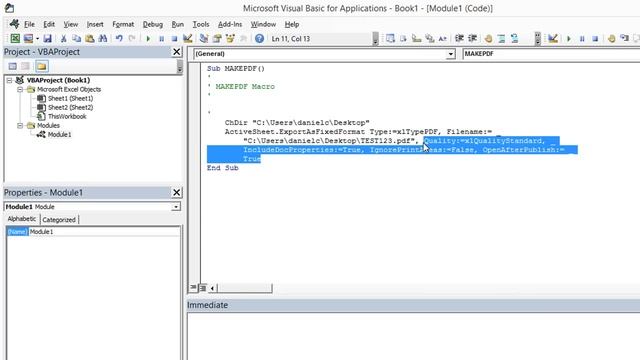Toggle Design Mode on the Standard toolbar

point(187,38)
